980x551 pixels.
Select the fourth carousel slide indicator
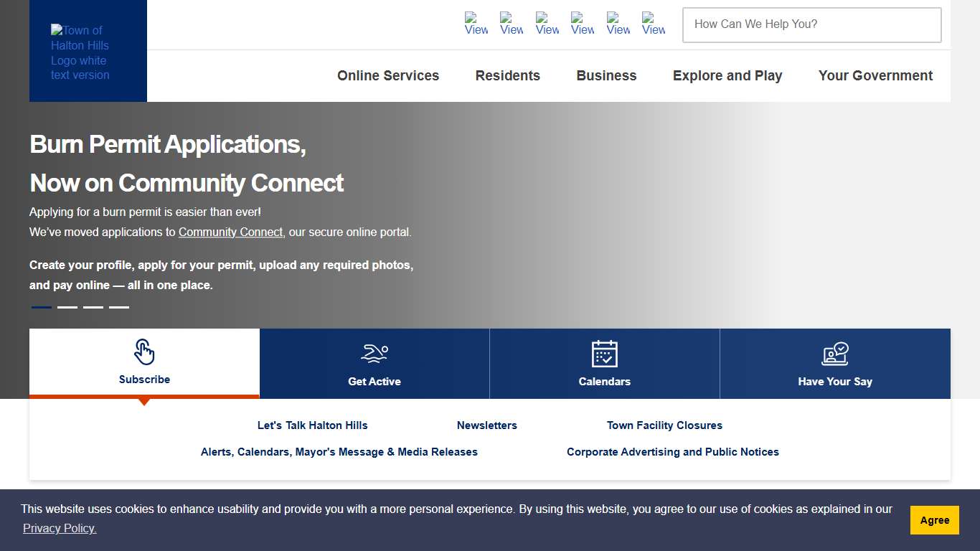click(119, 307)
